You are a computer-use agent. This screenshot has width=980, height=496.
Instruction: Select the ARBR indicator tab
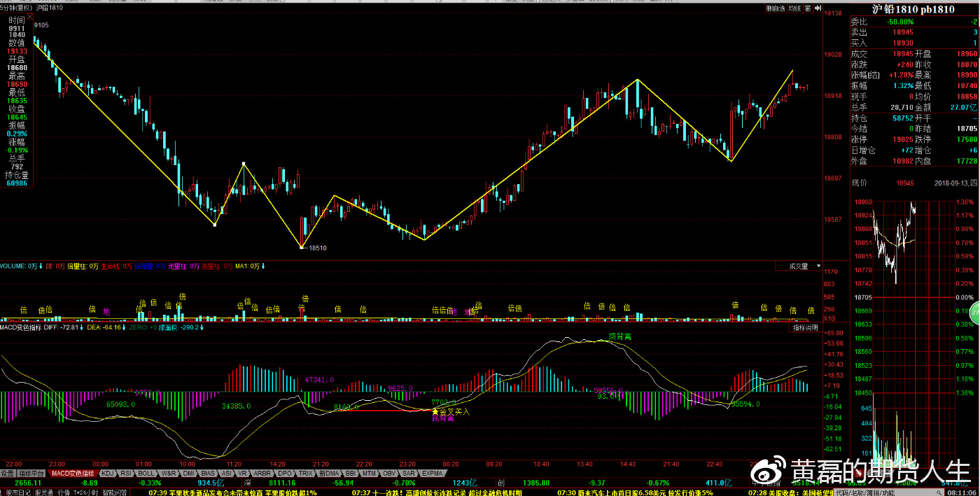coord(263,474)
